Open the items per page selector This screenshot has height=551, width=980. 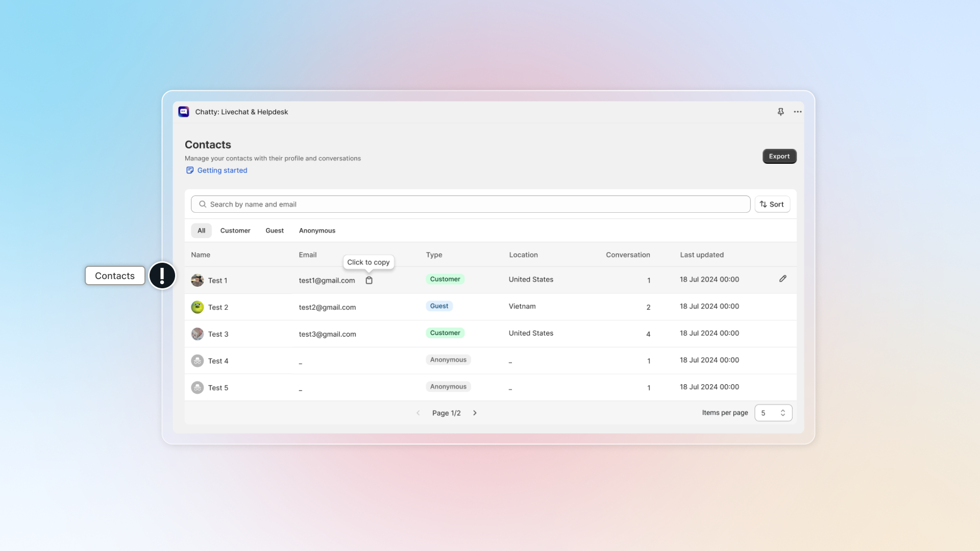click(773, 413)
